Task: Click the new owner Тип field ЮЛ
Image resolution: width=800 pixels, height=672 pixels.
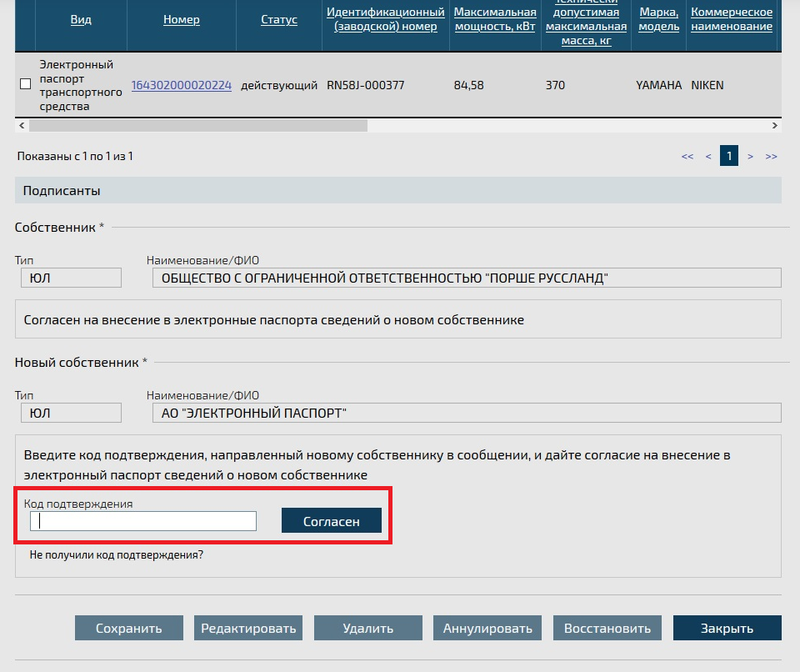Action: tap(71, 413)
